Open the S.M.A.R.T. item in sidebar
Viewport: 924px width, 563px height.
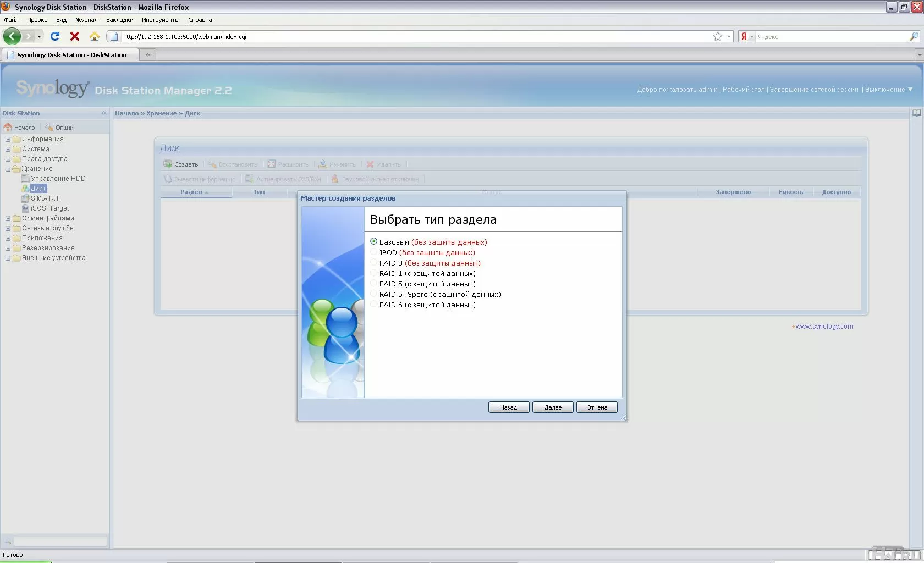pyautogui.click(x=45, y=198)
